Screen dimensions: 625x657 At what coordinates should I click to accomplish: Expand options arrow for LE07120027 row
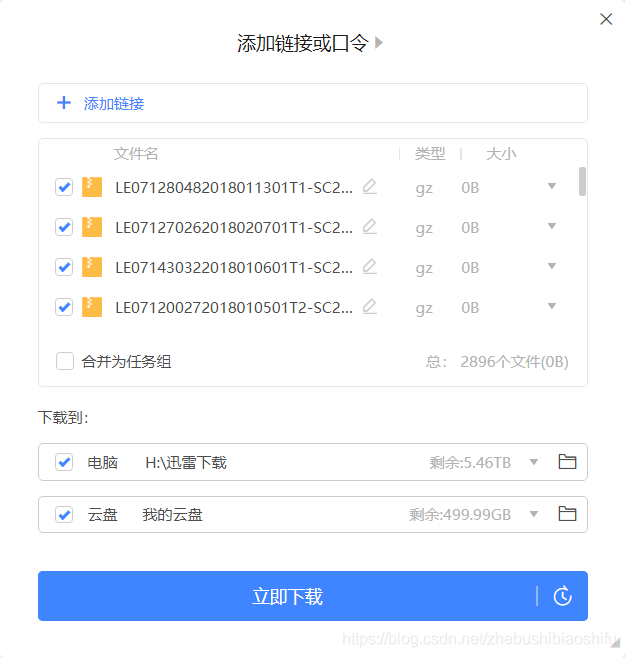[x=552, y=306]
